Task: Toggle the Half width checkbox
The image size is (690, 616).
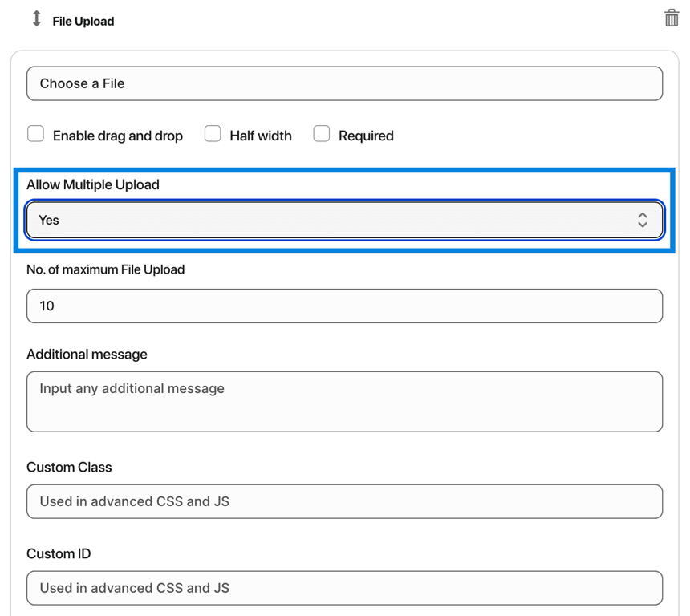Action: pos(213,134)
